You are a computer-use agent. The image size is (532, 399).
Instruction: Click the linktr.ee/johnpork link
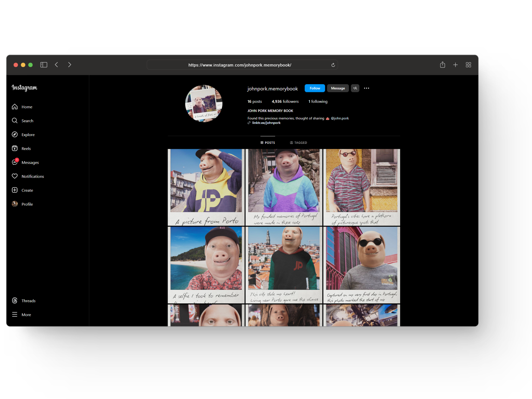coord(266,123)
